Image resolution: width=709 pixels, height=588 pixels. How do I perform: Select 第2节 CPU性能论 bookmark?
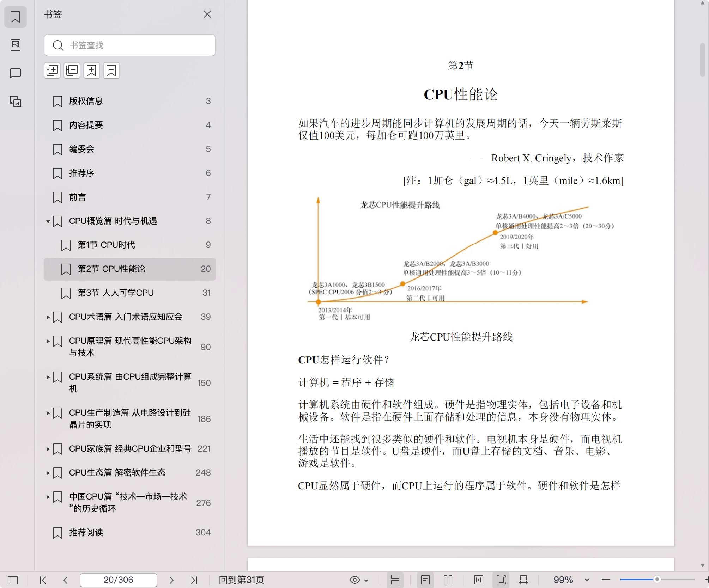(x=130, y=269)
